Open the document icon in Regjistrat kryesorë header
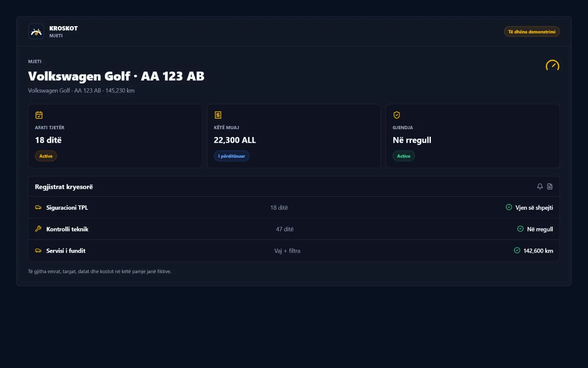588x368 pixels. tap(550, 186)
